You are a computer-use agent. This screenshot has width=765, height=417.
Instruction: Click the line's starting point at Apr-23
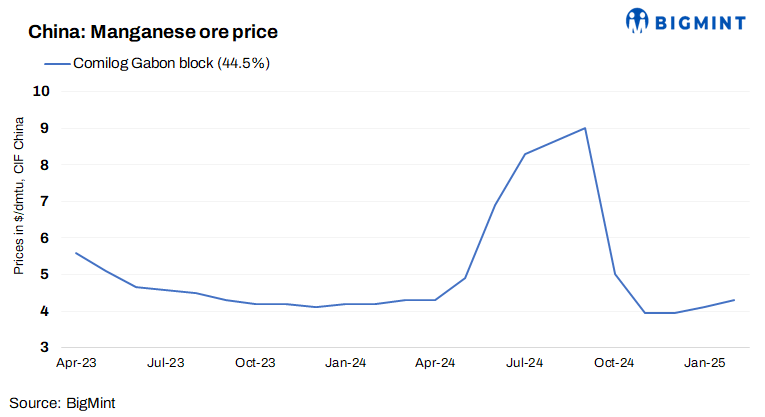(76, 253)
